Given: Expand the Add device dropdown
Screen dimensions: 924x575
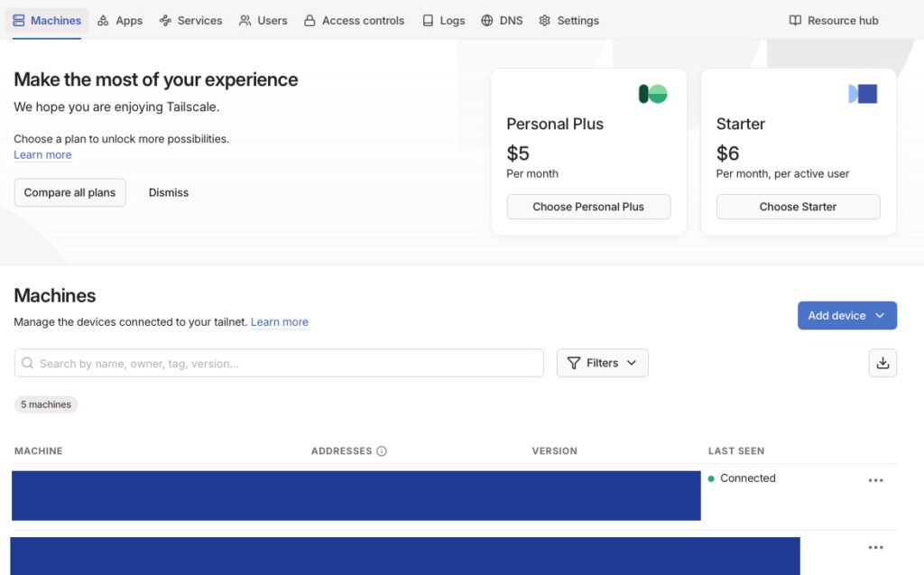Looking at the screenshot, I should click(846, 316).
